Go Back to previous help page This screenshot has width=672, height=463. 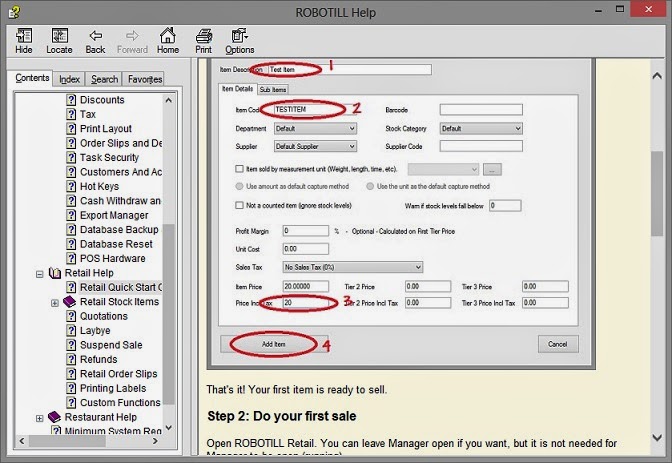coord(95,41)
